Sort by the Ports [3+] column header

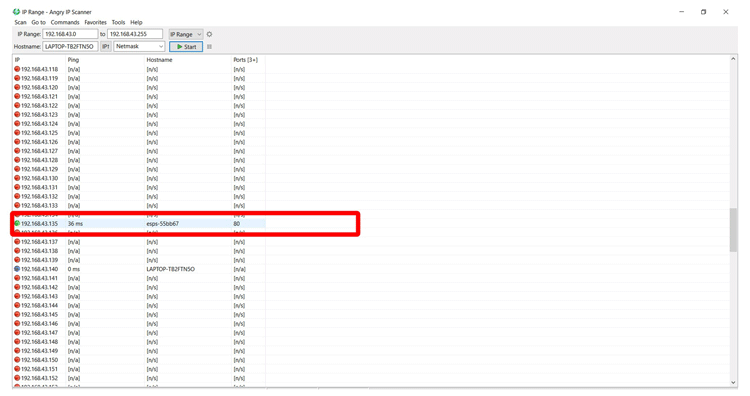(x=248, y=60)
